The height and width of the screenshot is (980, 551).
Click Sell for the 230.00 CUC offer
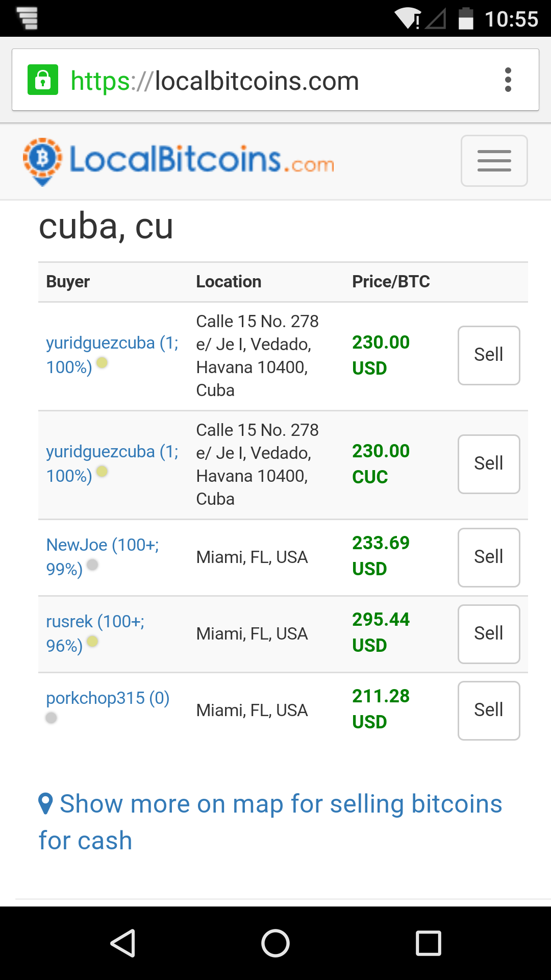(x=489, y=464)
